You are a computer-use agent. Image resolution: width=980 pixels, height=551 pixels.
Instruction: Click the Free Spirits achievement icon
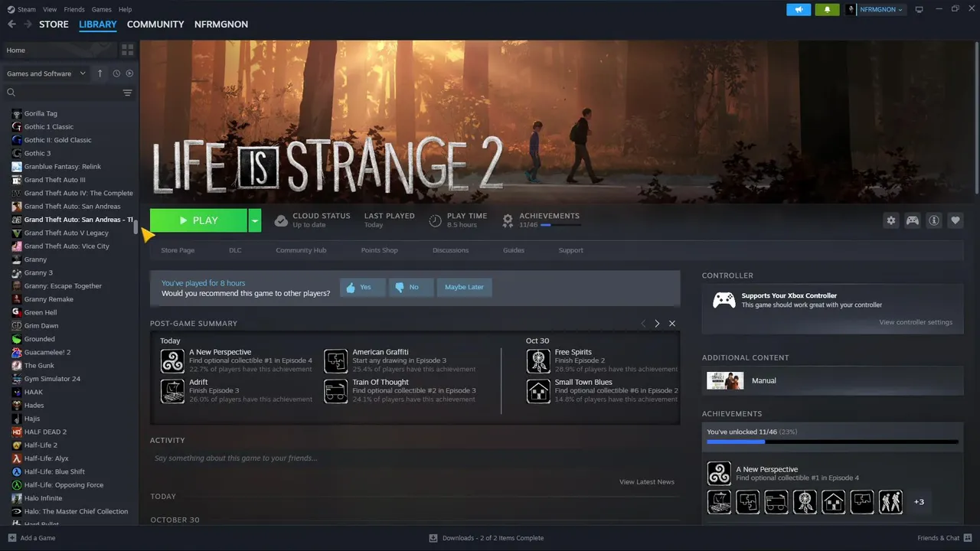tap(538, 361)
